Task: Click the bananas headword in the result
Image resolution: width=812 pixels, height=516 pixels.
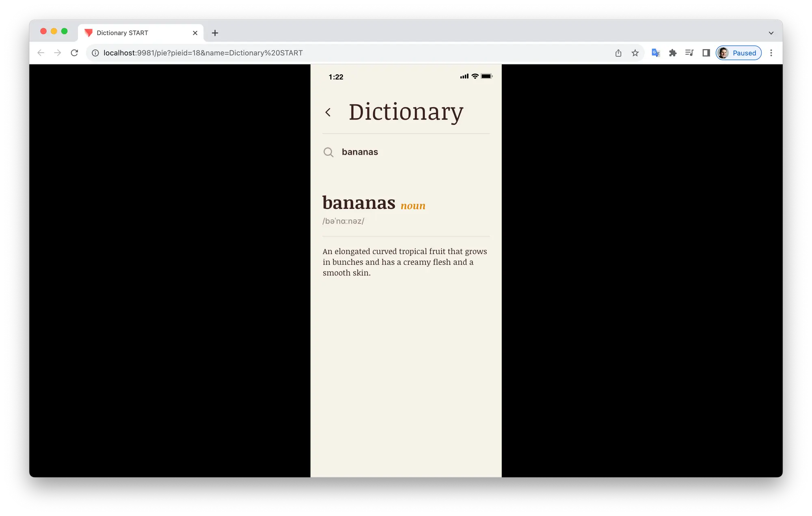Action: (358, 203)
